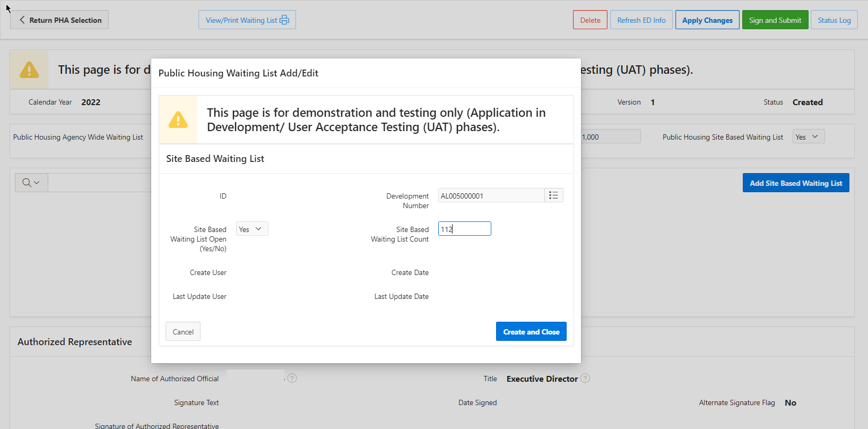Click Add Site Based Waiting List button
Screen dimensions: 868x429
(x=796, y=183)
